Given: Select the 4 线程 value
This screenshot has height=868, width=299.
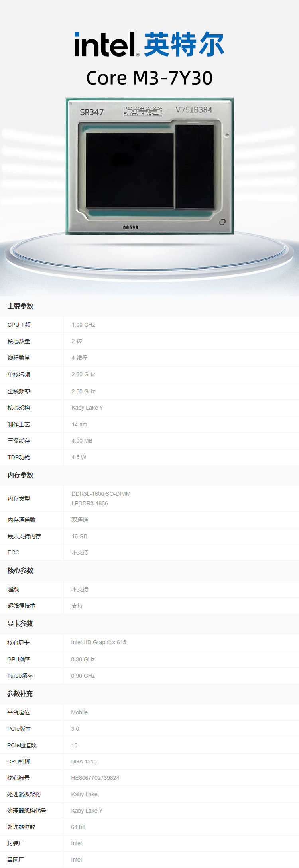Looking at the screenshot, I should [x=79, y=358].
